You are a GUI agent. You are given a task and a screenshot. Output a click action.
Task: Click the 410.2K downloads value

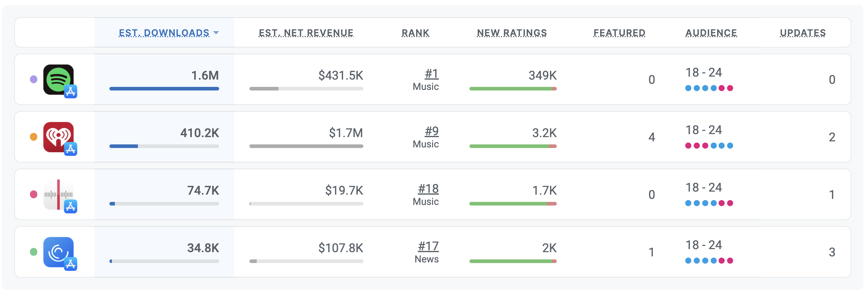pos(200,133)
